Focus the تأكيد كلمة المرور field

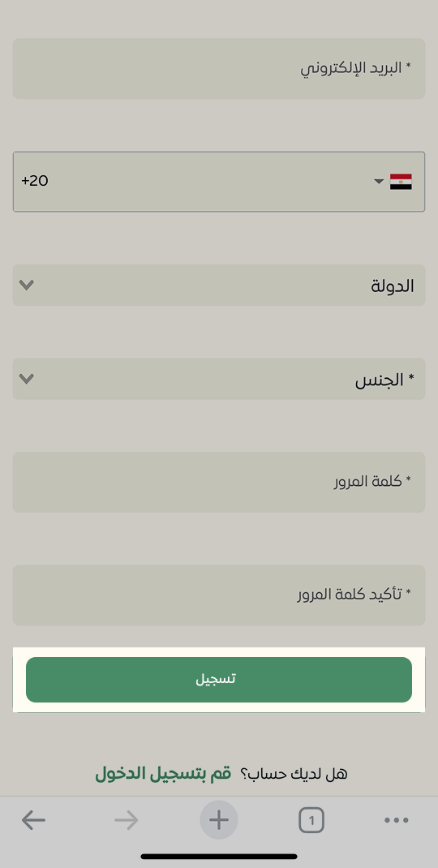[x=219, y=595]
